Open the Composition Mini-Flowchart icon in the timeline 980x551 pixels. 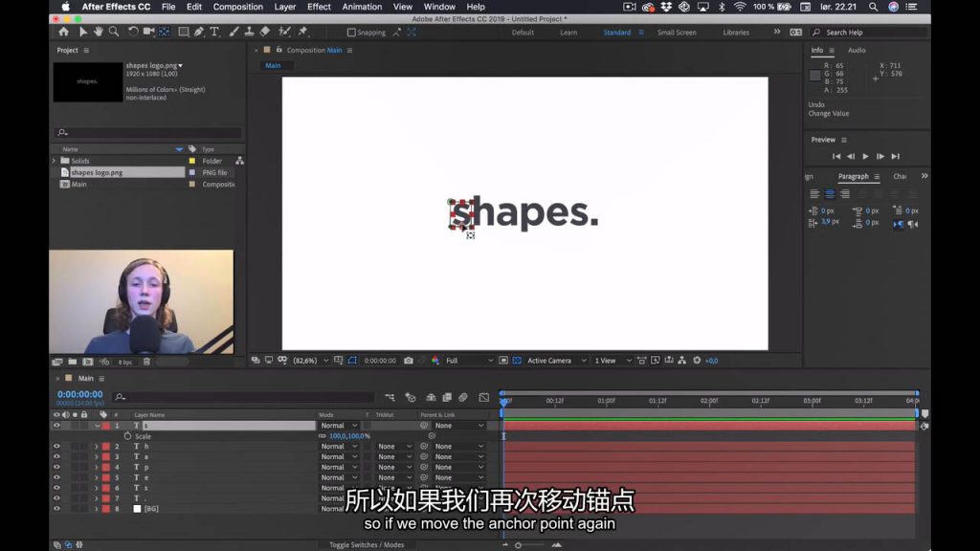tap(390, 397)
